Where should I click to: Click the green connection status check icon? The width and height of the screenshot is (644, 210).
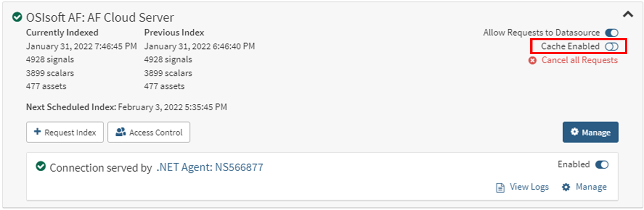tap(40, 167)
